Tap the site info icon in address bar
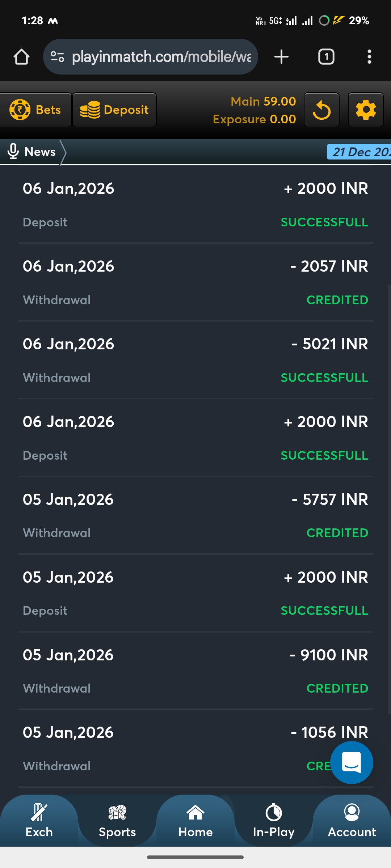 57,57
